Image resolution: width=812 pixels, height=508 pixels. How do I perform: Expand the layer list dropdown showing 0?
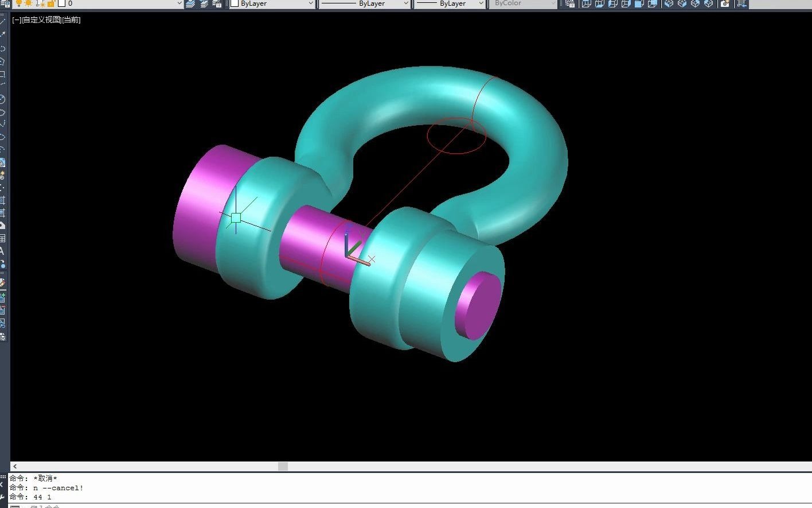(179, 3)
